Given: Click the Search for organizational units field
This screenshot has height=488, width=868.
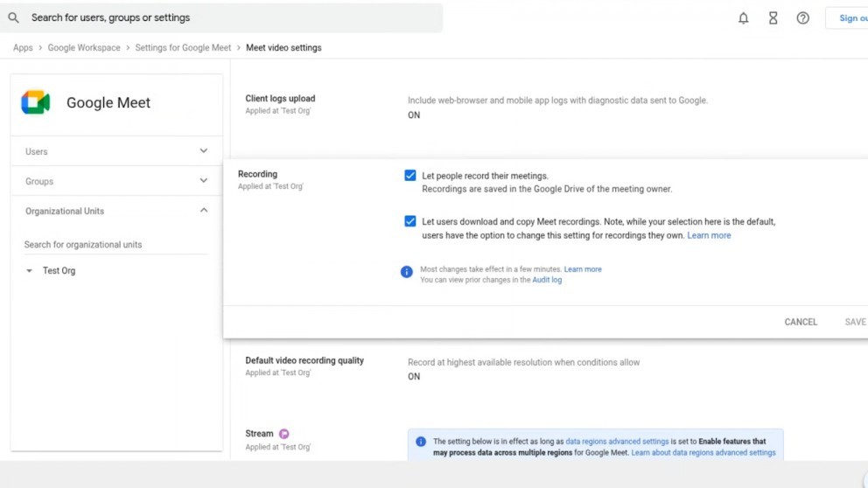Looking at the screenshot, I should pos(115,245).
